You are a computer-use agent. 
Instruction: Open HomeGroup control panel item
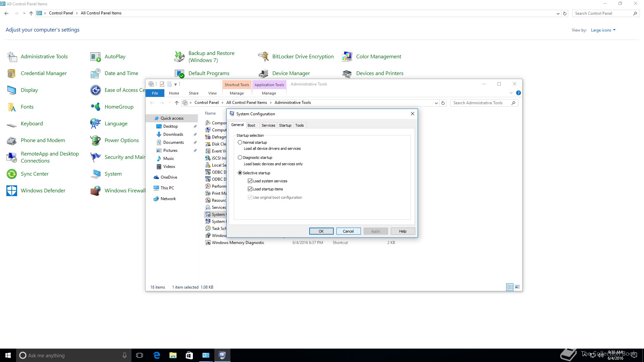112,107
